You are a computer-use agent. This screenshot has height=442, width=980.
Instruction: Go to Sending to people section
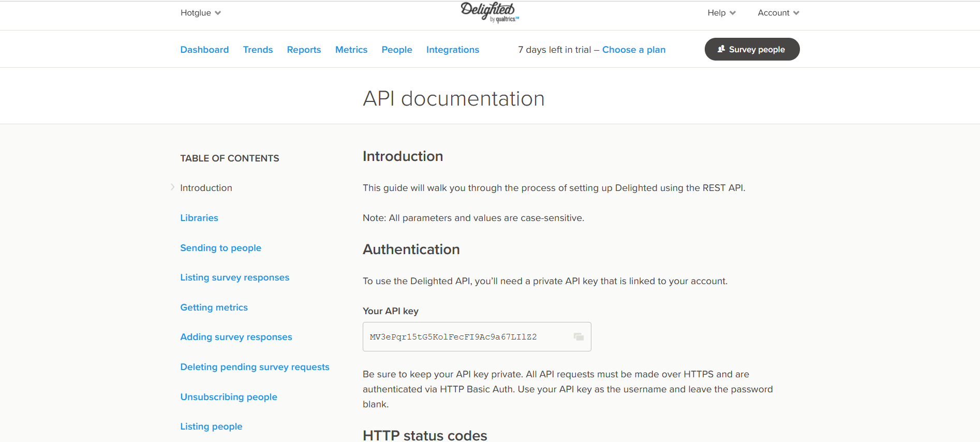[220, 248]
